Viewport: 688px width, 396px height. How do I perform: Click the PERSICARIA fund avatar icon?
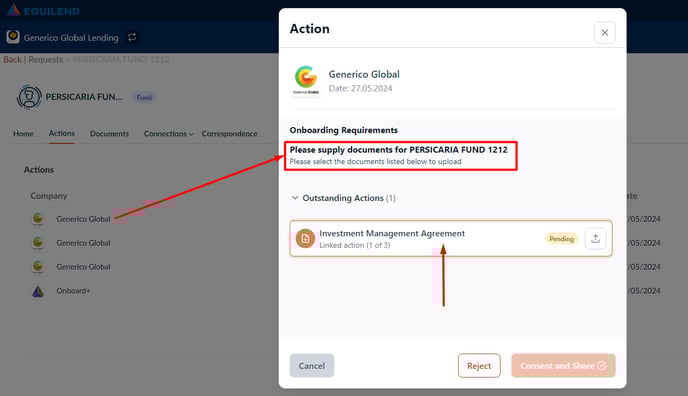coord(29,97)
